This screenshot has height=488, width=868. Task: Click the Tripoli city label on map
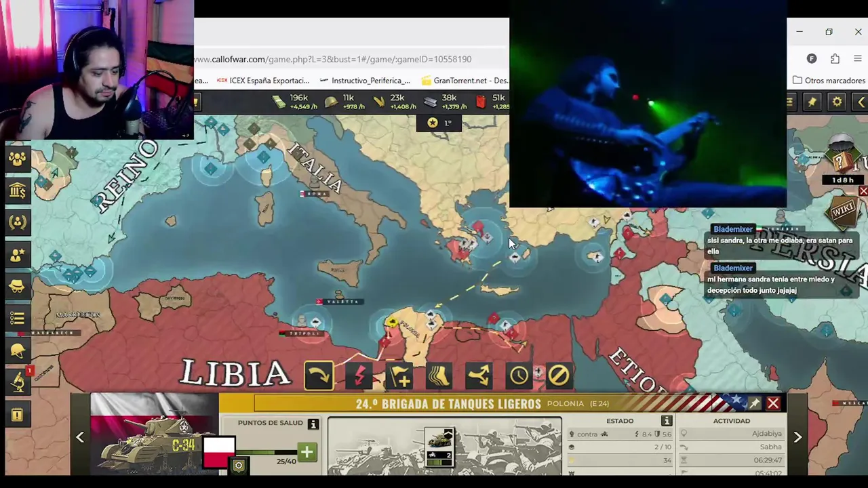[303, 333]
